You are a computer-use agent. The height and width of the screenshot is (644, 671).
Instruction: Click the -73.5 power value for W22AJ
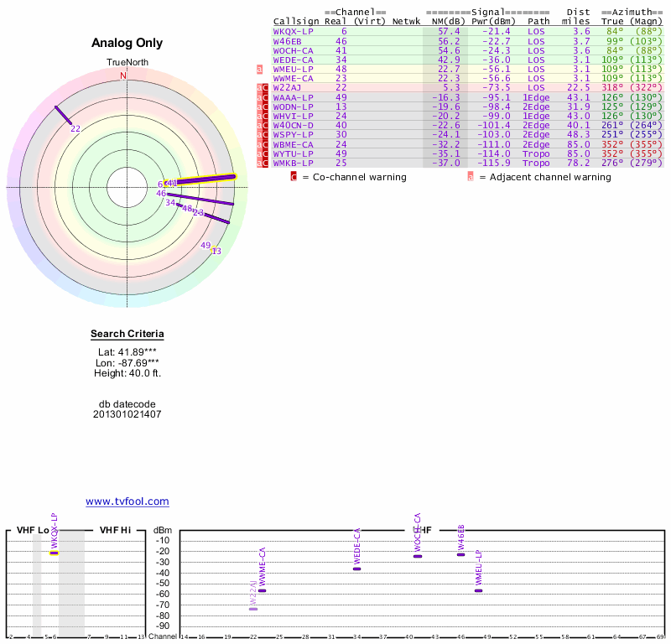[x=497, y=88]
